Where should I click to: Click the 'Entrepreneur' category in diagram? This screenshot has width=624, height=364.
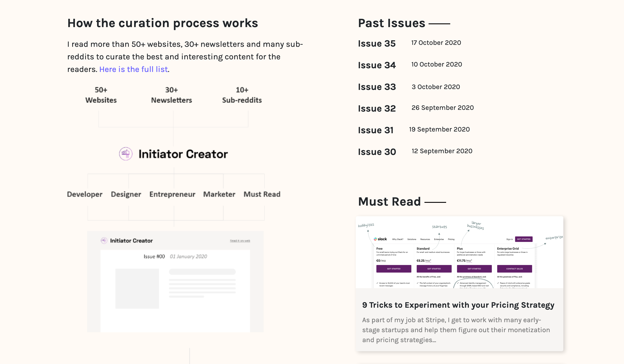pyautogui.click(x=172, y=194)
